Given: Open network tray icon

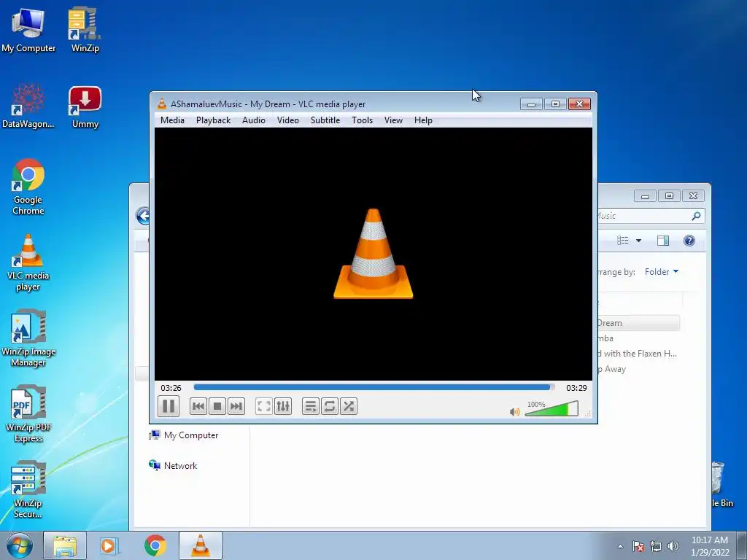Looking at the screenshot, I should coord(656,546).
